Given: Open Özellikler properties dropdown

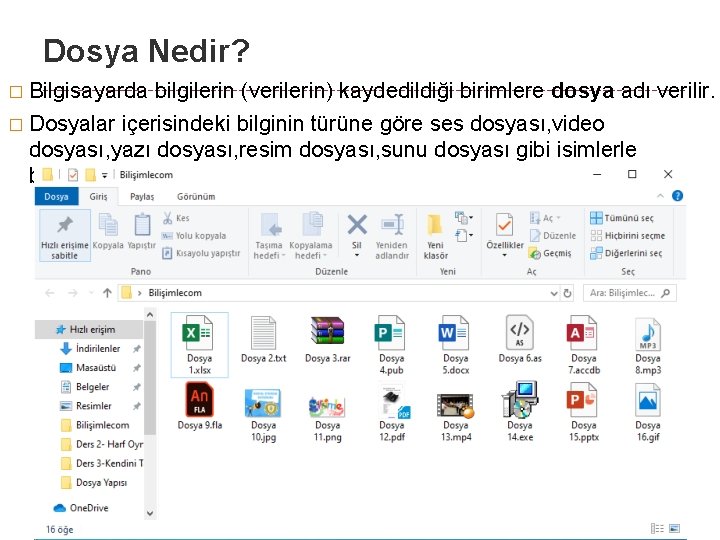Looking at the screenshot, I should point(505,236).
